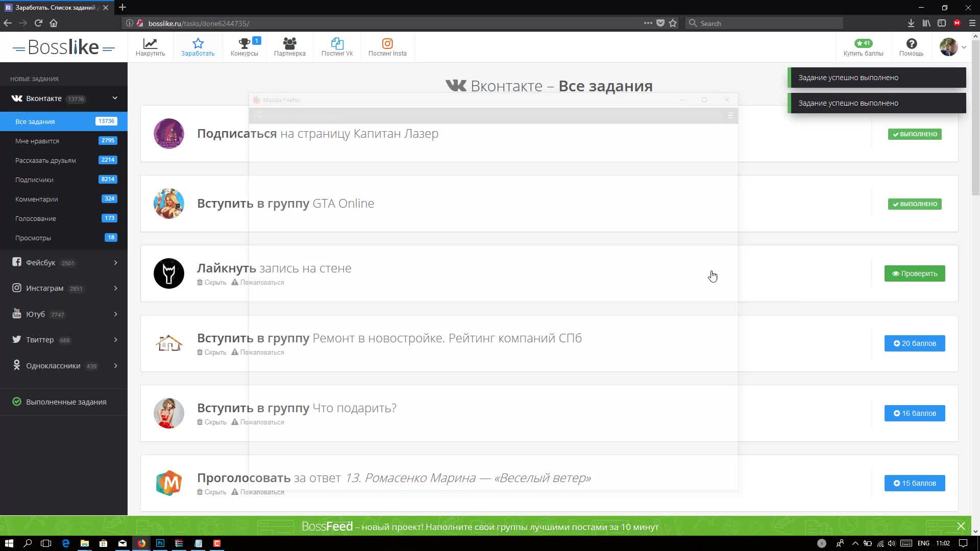Select Подписчики task category
Image resolution: width=980 pixels, height=551 pixels.
coord(64,180)
